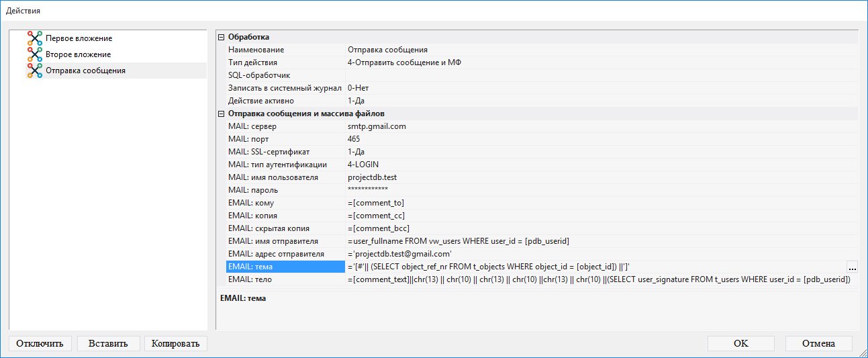Select Первое вложение in the action list
Image resolution: width=868 pixels, height=358 pixels.
coord(79,38)
